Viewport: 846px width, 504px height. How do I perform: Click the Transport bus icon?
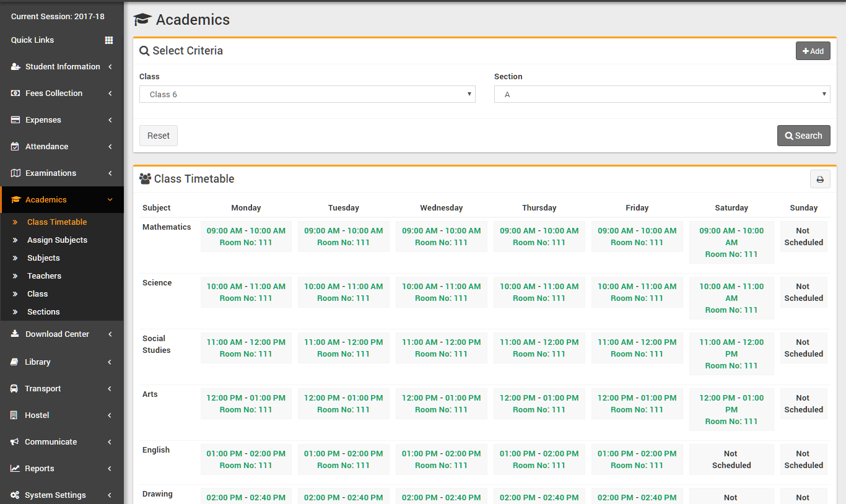(x=14, y=389)
